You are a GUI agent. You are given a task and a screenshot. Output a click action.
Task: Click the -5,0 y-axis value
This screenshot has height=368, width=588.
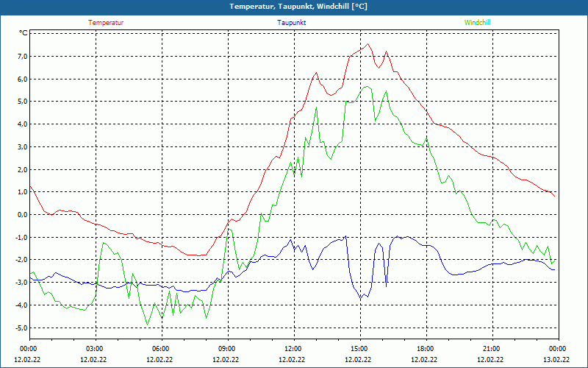pyautogui.click(x=22, y=328)
